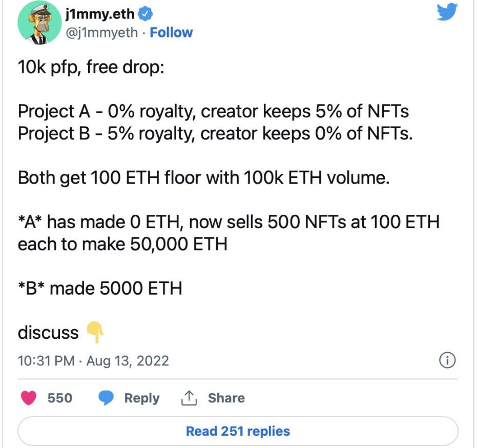Click the Project A royalty line

point(213,111)
